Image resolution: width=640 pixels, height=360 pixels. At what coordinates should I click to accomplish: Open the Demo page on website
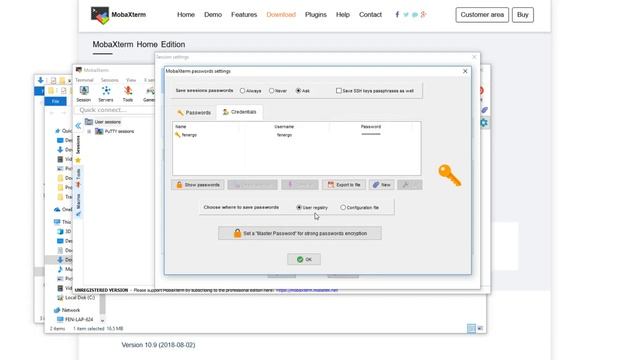tap(213, 15)
